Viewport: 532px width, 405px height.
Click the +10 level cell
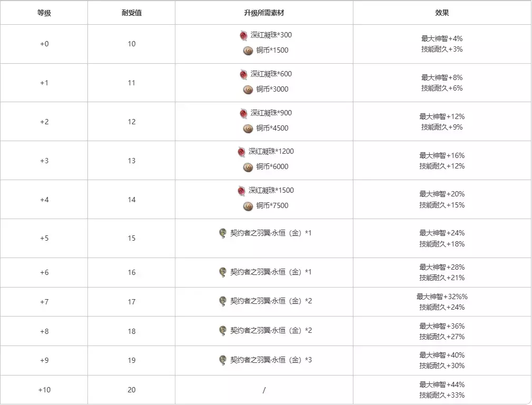pyautogui.click(x=44, y=390)
